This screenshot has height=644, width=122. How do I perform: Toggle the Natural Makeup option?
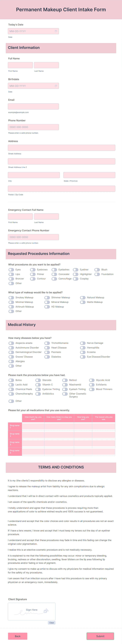point(83,297)
